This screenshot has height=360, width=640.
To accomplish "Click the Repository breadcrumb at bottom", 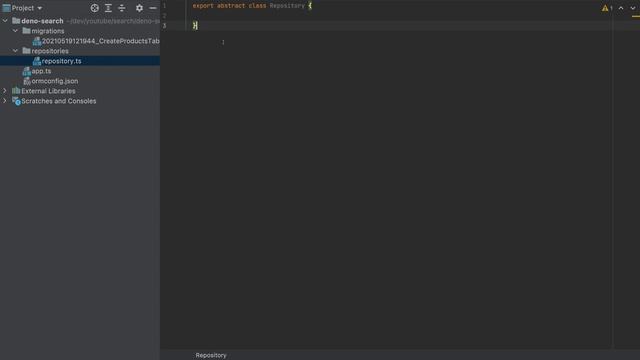I will tap(211, 355).
